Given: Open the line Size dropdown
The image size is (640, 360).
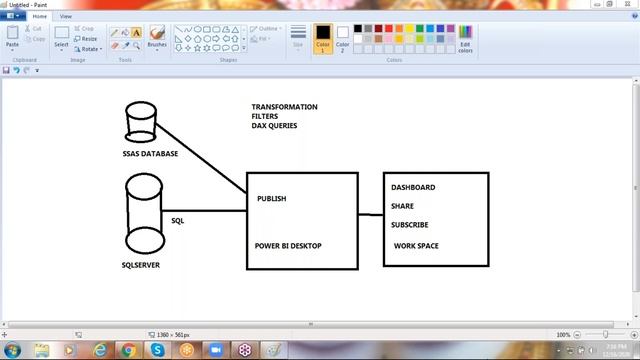Looking at the screenshot, I should pos(298,38).
